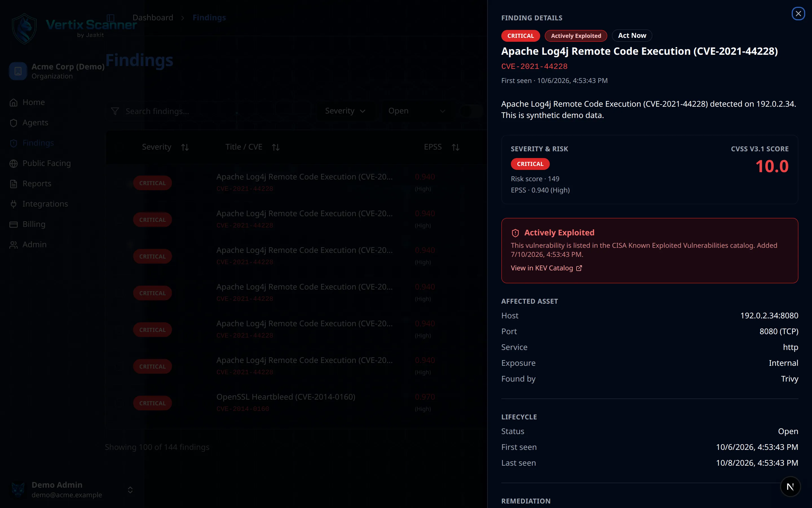Click the Dashboard breadcrumb link

pyautogui.click(x=153, y=17)
